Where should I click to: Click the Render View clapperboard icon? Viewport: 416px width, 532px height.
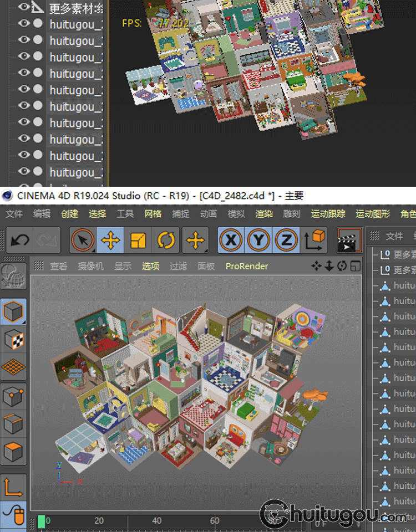click(x=349, y=240)
